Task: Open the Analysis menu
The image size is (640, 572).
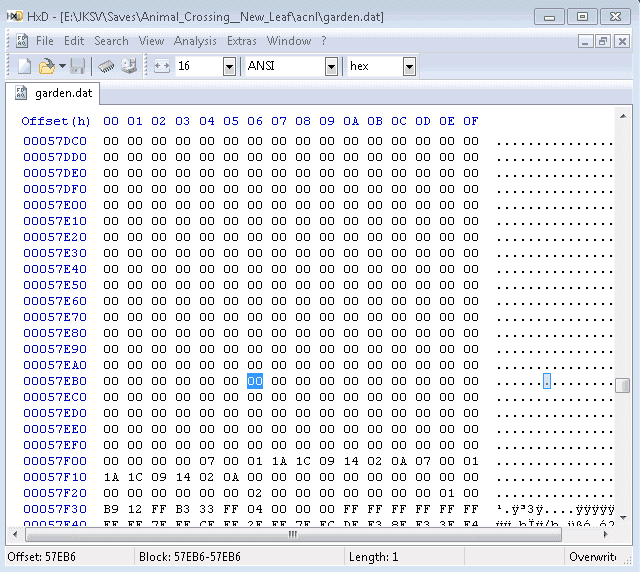Action: click(x=195, y=41)
